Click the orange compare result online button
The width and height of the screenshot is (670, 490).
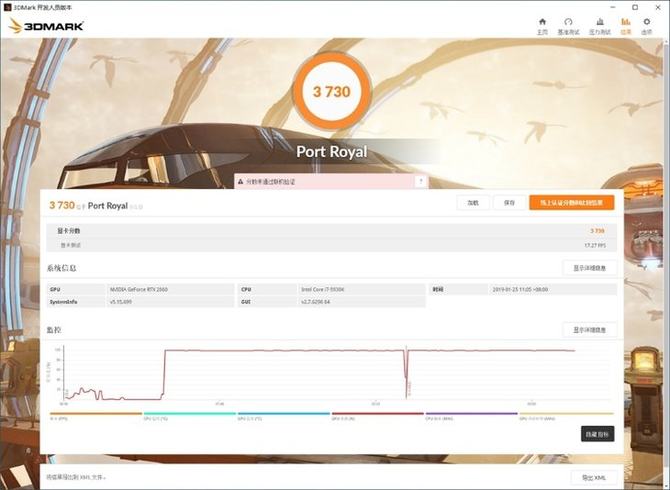pyautogui.click(x=572, y=203)
